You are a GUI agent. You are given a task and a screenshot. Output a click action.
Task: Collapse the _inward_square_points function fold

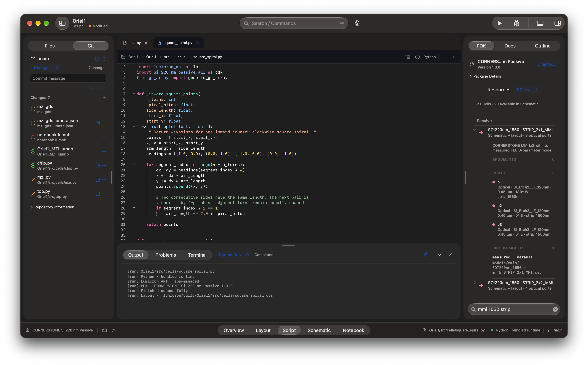(134, 94)
